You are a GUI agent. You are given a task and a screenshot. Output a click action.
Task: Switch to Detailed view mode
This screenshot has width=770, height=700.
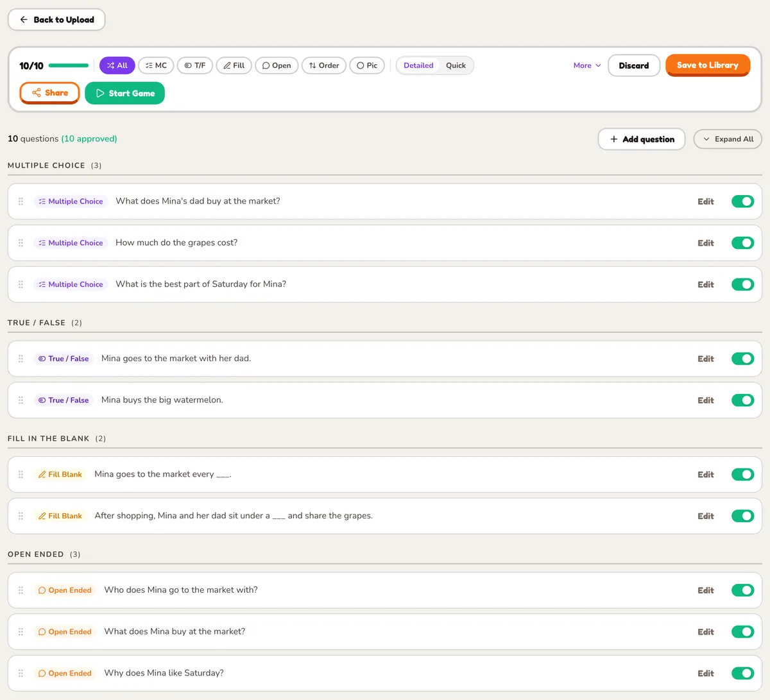[x=418, y=65]
